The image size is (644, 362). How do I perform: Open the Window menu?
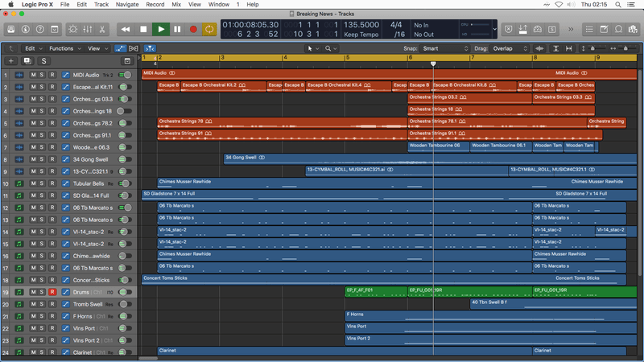pos(218,5)
